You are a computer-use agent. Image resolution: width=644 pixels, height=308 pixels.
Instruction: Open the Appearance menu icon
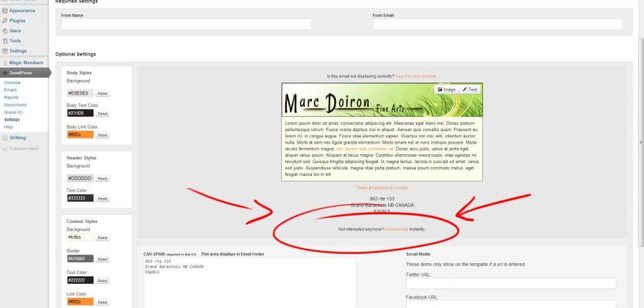click(x=5, y=11)
